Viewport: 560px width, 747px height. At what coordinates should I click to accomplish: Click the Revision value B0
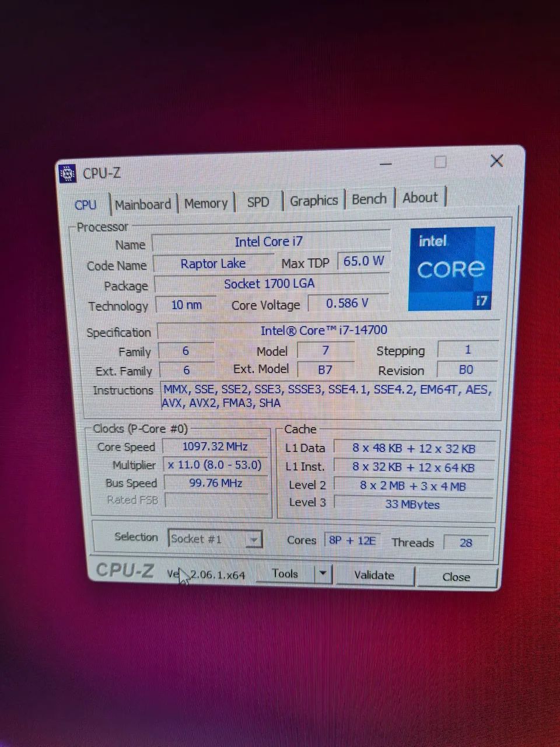(x=467, y=369)
